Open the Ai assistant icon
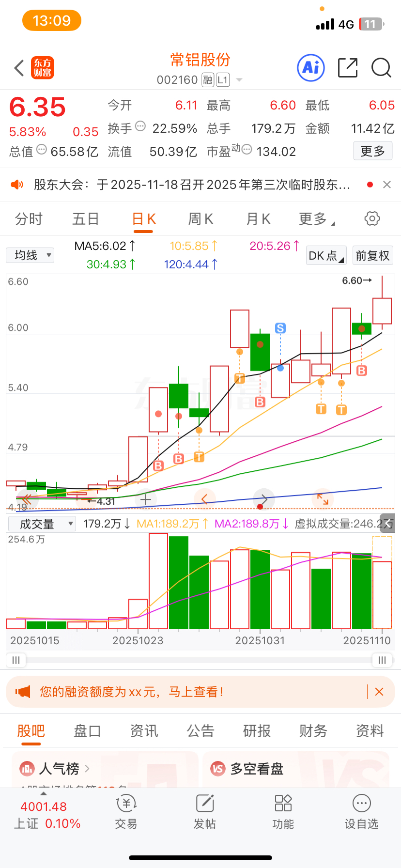The image size is (401, 868). click(x=310, y=68)
